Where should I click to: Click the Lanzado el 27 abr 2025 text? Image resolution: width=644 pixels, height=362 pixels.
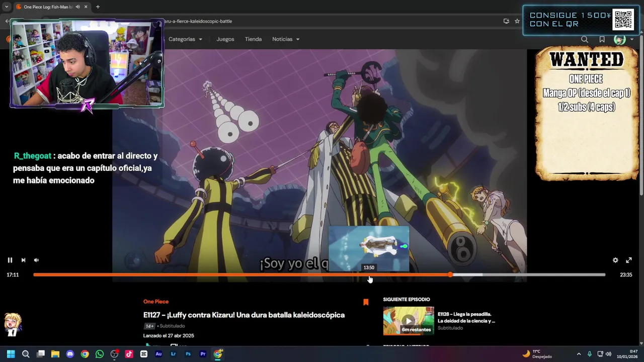coord(169,336)
